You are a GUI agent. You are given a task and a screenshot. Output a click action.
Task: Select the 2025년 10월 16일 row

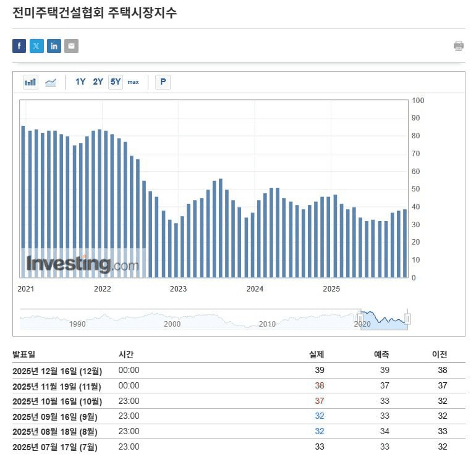click(x=57, y=401)
